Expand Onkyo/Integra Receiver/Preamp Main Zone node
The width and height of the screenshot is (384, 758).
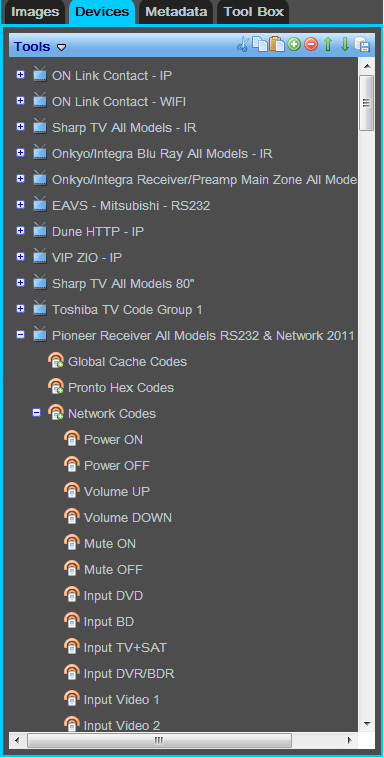click(x=20, y=179)
